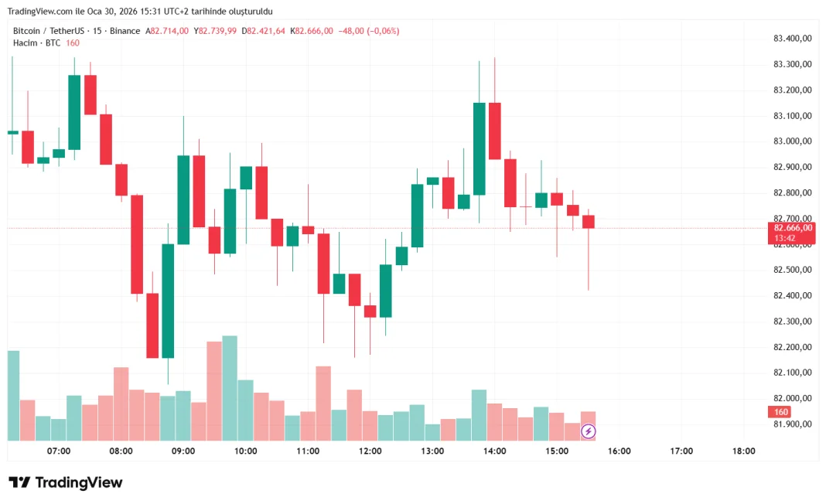Image resolution: width=826 pixels, height=504 pixels.
Task: Click the header link text TradingView.com
Action: pyautogui.click(x=39, y=12)
